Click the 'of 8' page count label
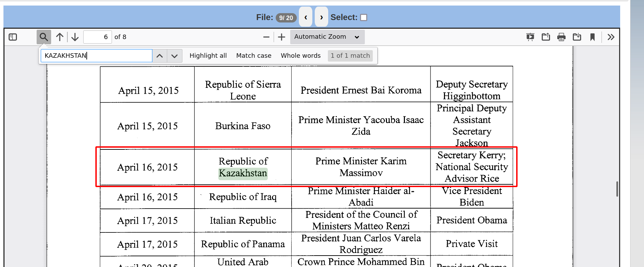This screenshot has width=644, height=267. click(120, 37)
